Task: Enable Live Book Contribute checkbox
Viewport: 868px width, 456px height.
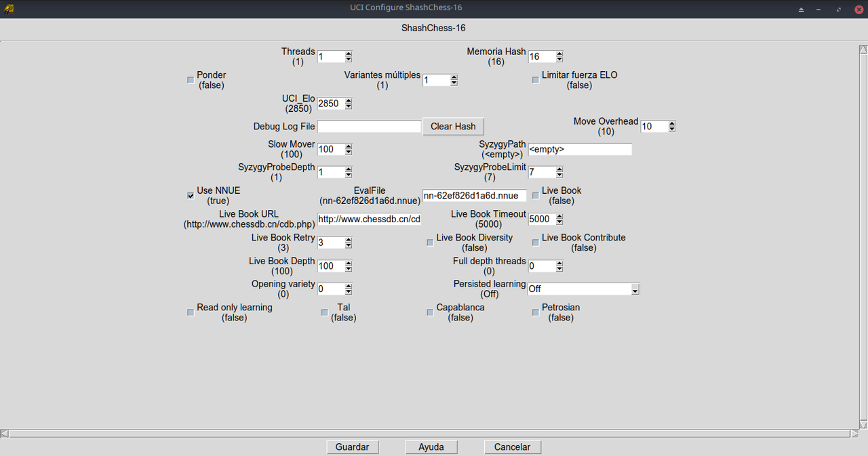Action: point(536,243)
